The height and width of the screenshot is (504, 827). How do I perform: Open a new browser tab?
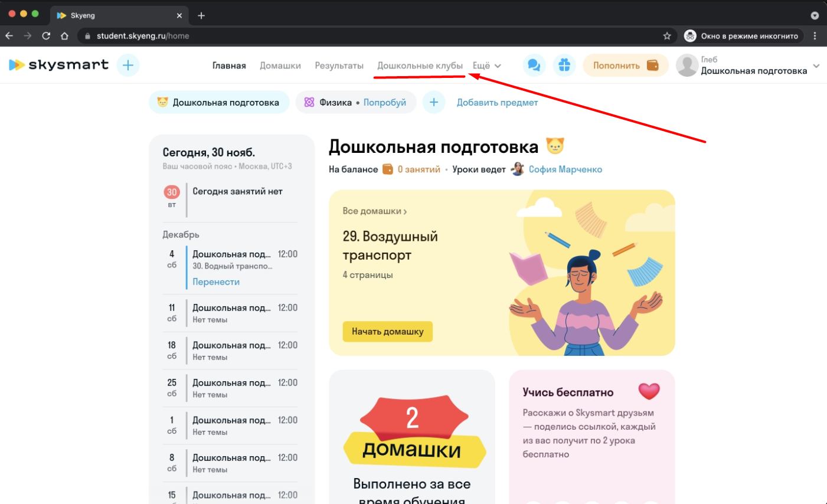[201, 15]
